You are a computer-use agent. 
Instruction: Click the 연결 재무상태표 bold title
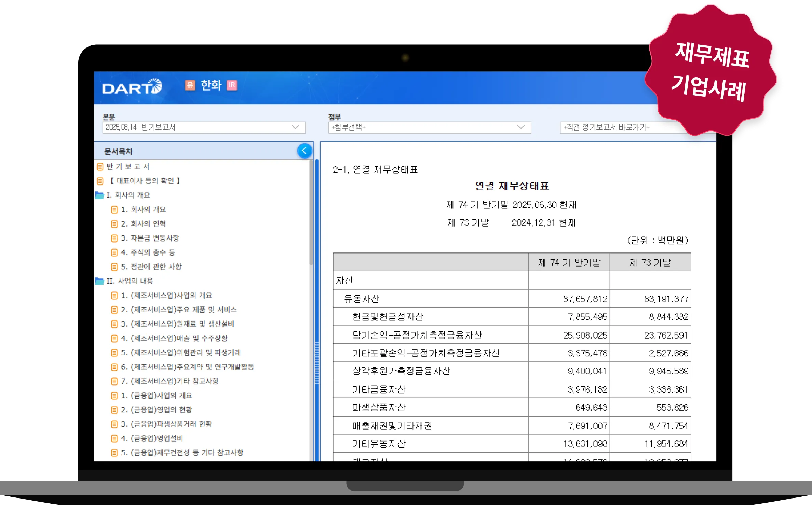[x=512, y=186]
